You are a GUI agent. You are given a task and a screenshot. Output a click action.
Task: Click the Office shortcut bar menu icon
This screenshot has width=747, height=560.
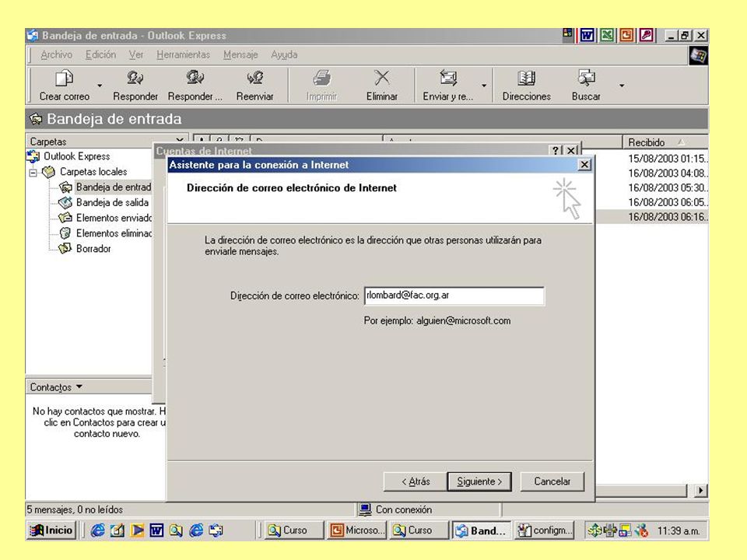point(568,34)
